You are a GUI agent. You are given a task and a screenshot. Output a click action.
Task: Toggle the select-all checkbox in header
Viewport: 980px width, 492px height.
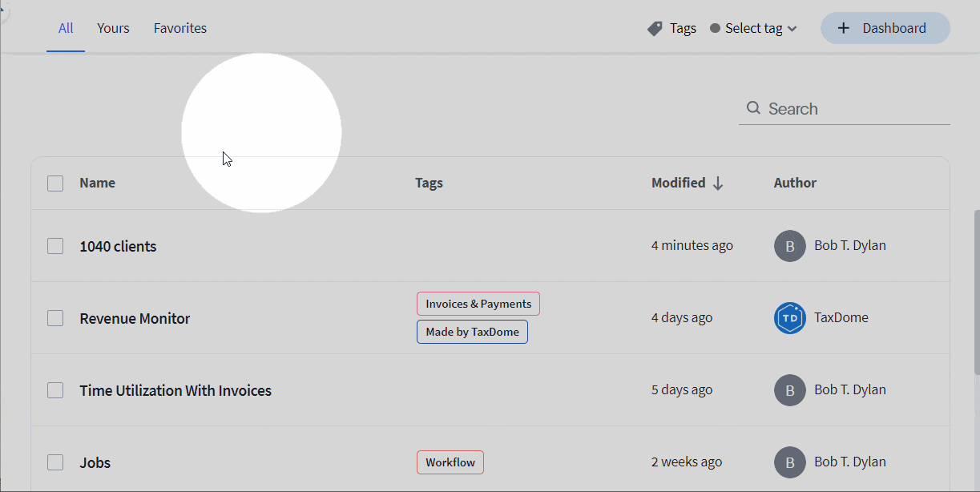(55, 183)
